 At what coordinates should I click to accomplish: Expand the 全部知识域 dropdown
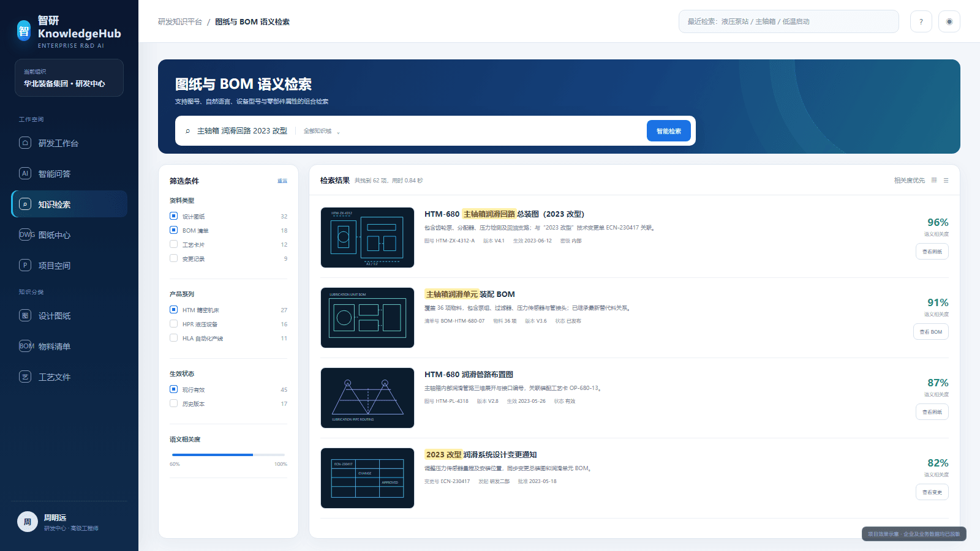pos(322,131)
